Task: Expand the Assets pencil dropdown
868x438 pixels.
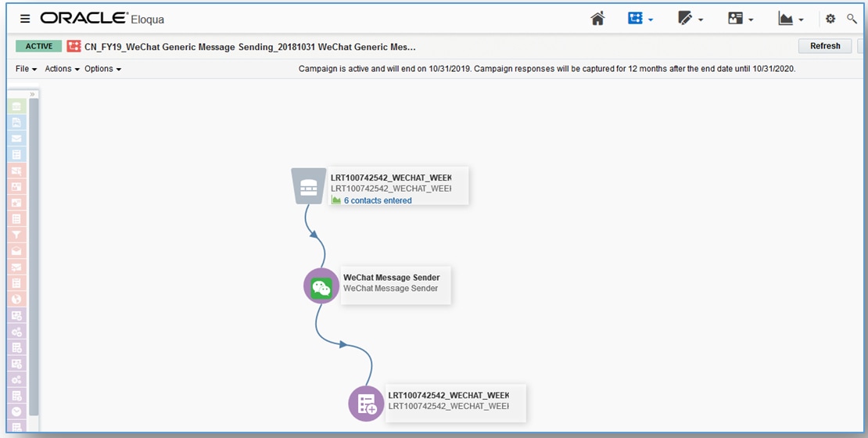Action: 690,19
